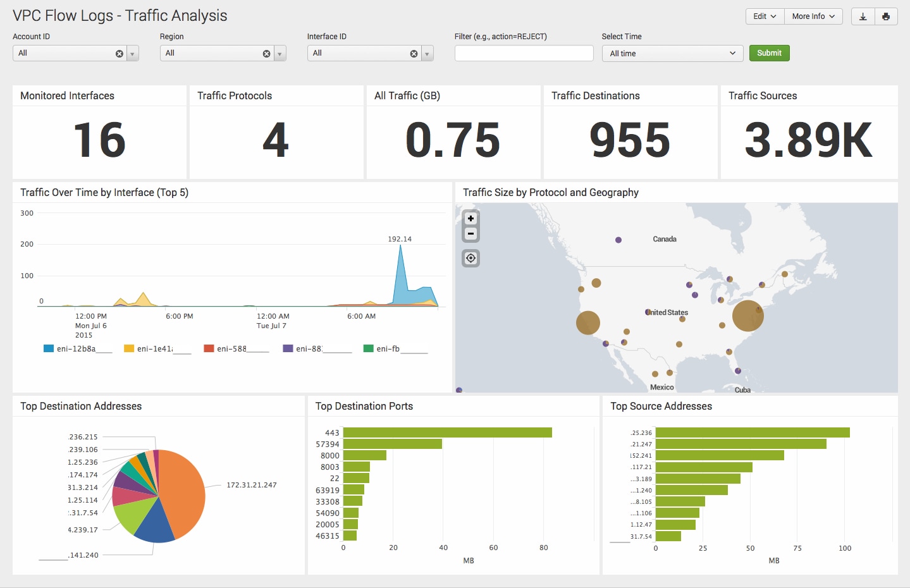Click the port 46315 label
The height and width of the screenshot is (588, 910).
point(328,536)
